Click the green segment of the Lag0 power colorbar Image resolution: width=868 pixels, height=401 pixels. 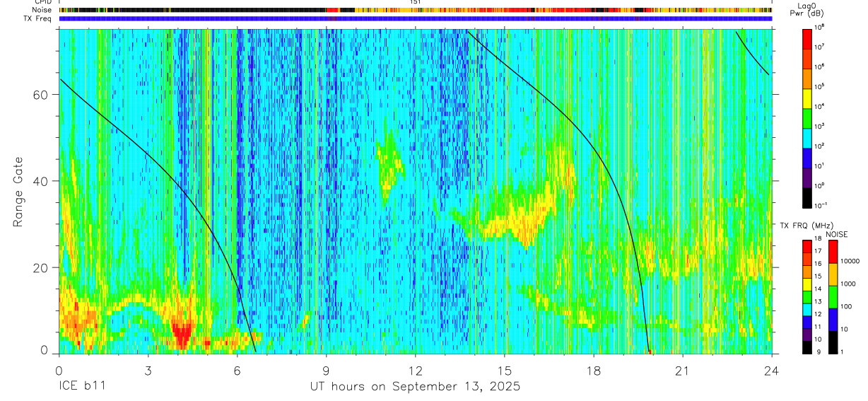tap(807, 118)
